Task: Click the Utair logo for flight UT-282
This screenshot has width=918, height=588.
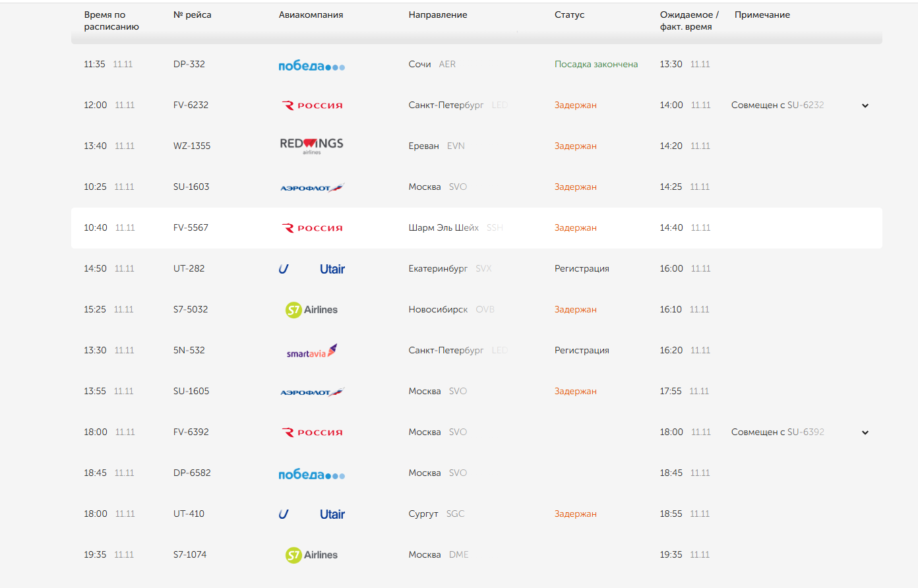Action: point(312,269)
